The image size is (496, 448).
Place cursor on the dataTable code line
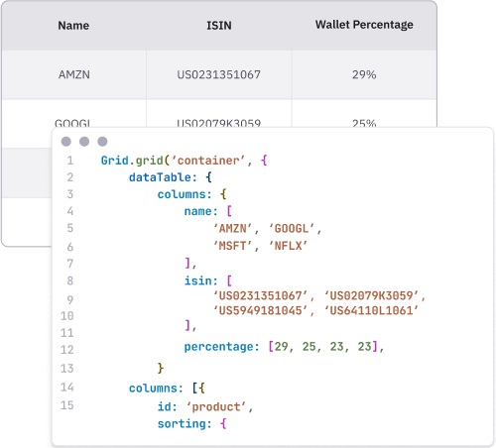pyautogui.click(x=170, y=177)
